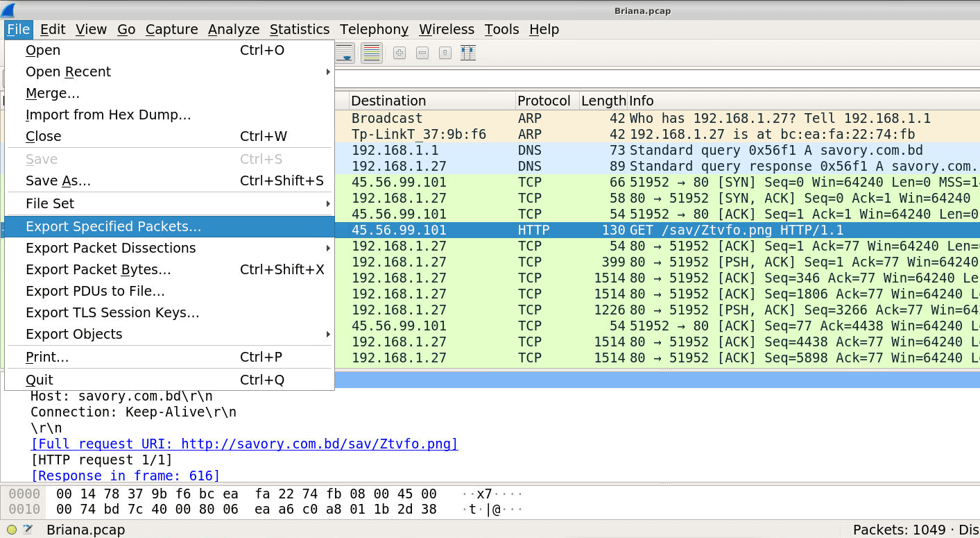Select the TCP row with Seq=1806
This screenshot has width=980, height=538.
657,294
